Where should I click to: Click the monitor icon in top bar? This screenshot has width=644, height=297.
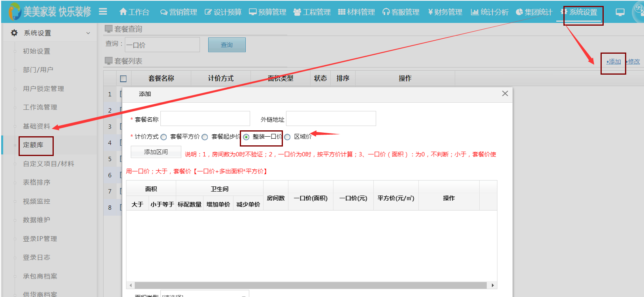click(620, 12)
